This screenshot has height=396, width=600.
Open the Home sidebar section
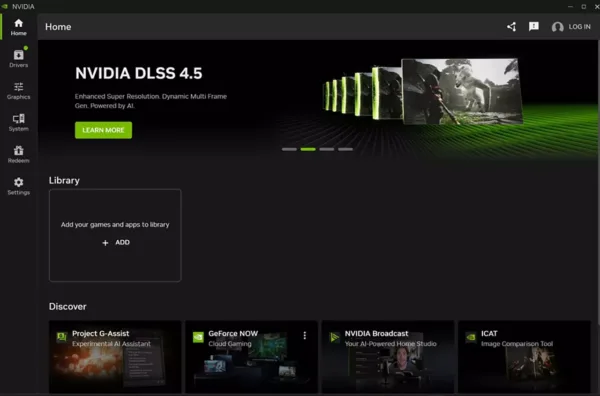[18, 27]
